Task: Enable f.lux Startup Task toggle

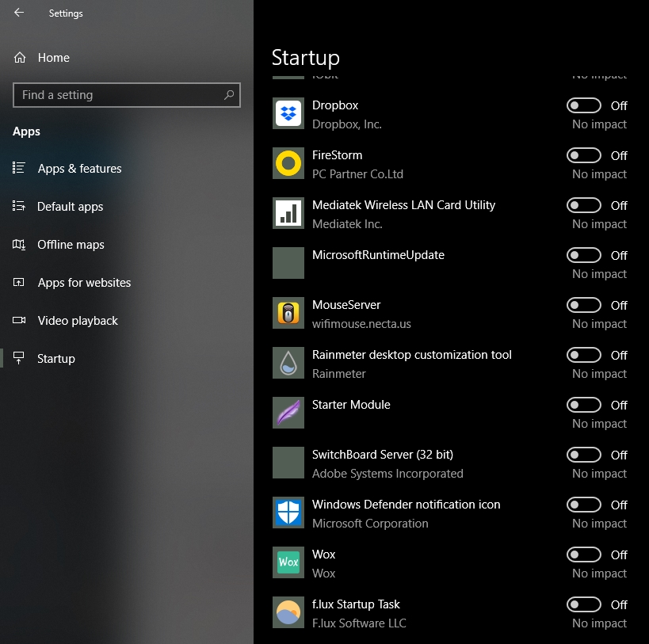Action: pyautogui.click(x=583, y=604)
